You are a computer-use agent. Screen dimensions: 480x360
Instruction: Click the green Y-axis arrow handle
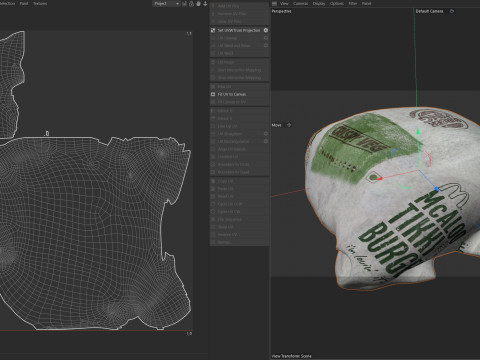pyautogui.click(x=418, y=131)
